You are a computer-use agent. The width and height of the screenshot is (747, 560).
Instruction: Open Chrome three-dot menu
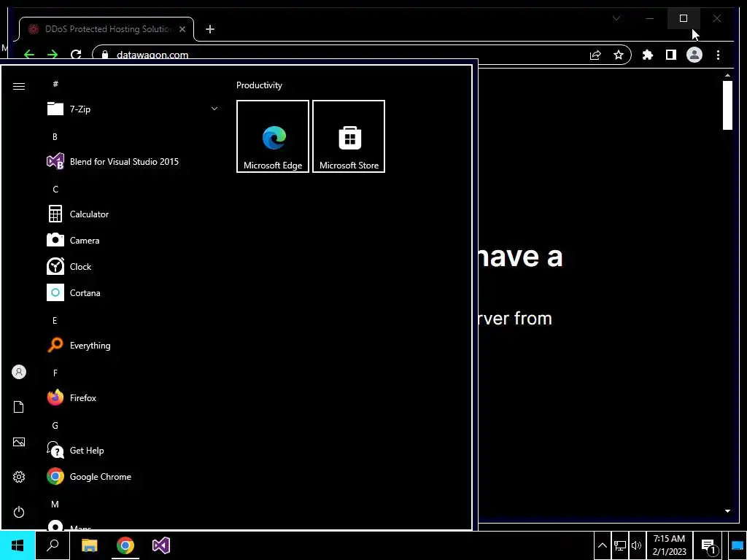coord(718,55)
